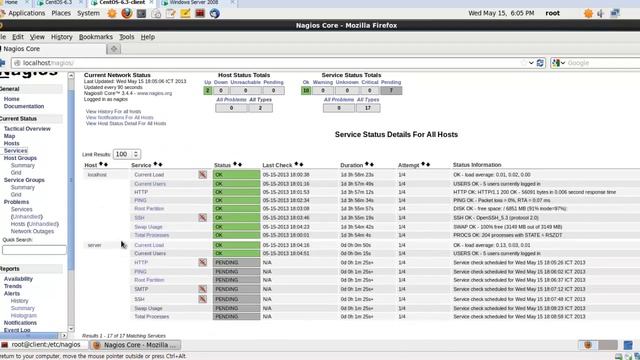Open the Bookmarks menu

pyautogui.click(x=96, y=37)
